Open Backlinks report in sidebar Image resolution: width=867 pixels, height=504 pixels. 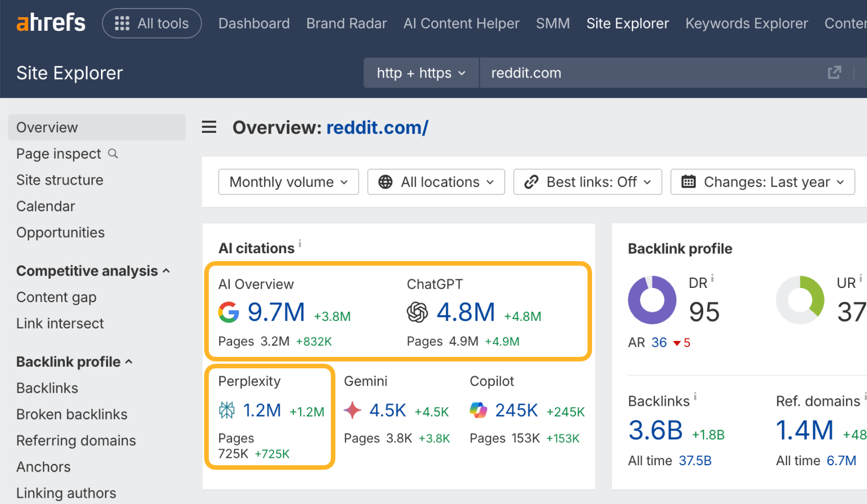(47, 388)
